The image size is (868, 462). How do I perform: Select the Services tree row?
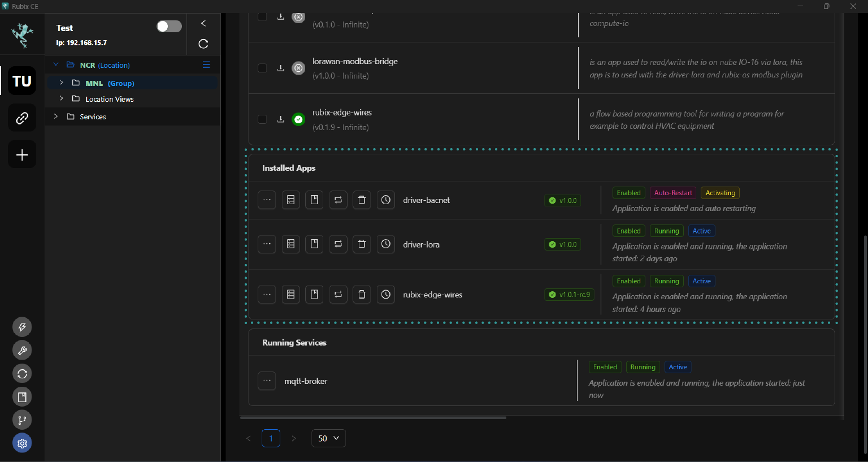132,116
